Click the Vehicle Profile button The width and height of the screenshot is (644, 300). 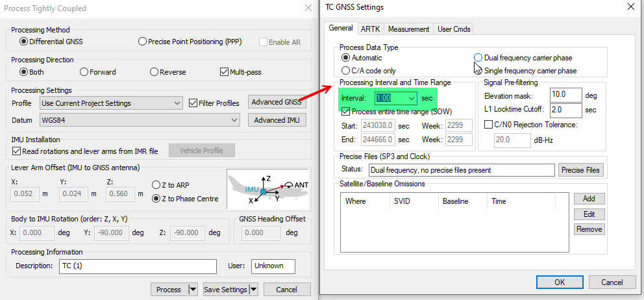point(202,151)
